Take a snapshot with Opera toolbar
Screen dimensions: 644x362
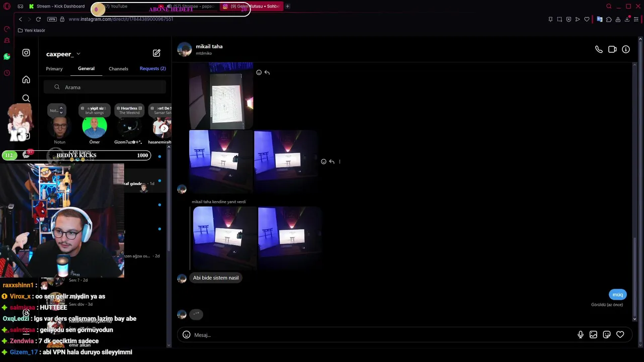coord(559,19)
